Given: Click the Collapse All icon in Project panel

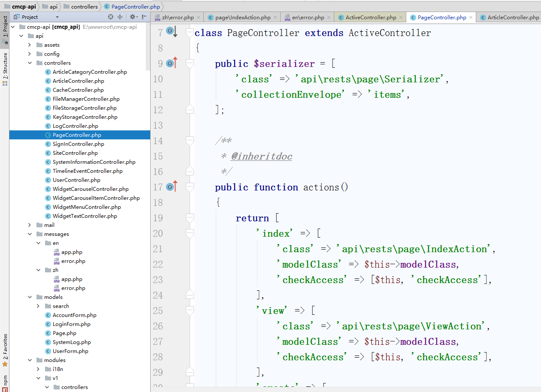Looking at the screenshot, I should pos(120,17).
